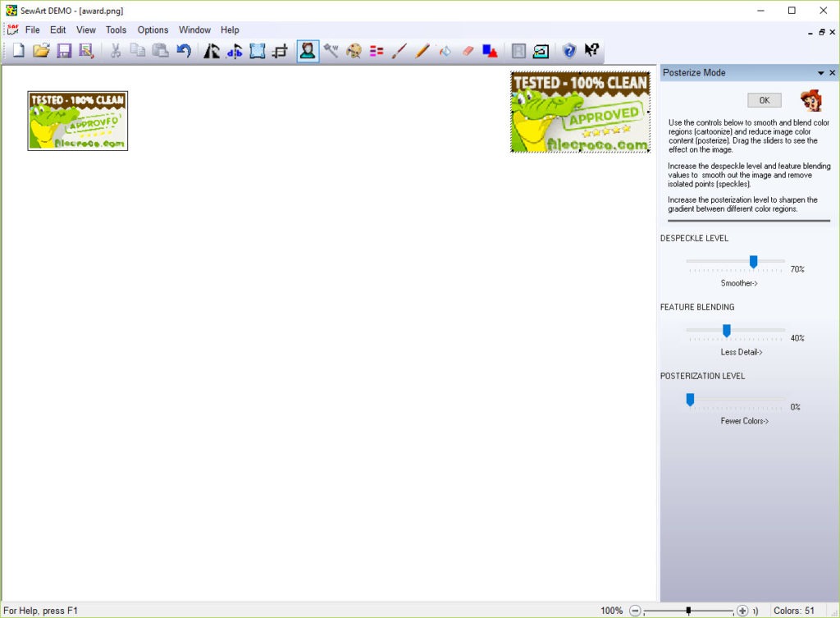Click the selected award image on the canvas
Image resolution: width=840 pixels, height=618 pixels.
pos(580,112)
